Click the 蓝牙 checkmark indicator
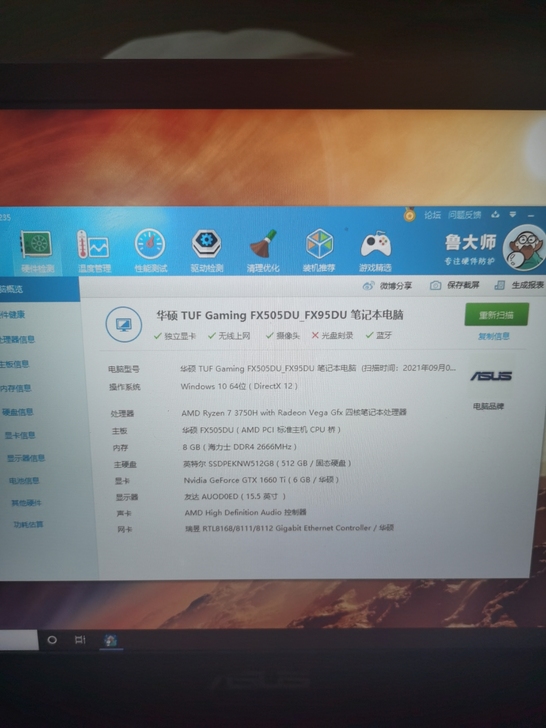Screen dimensions: 546x728 [379, 335]
